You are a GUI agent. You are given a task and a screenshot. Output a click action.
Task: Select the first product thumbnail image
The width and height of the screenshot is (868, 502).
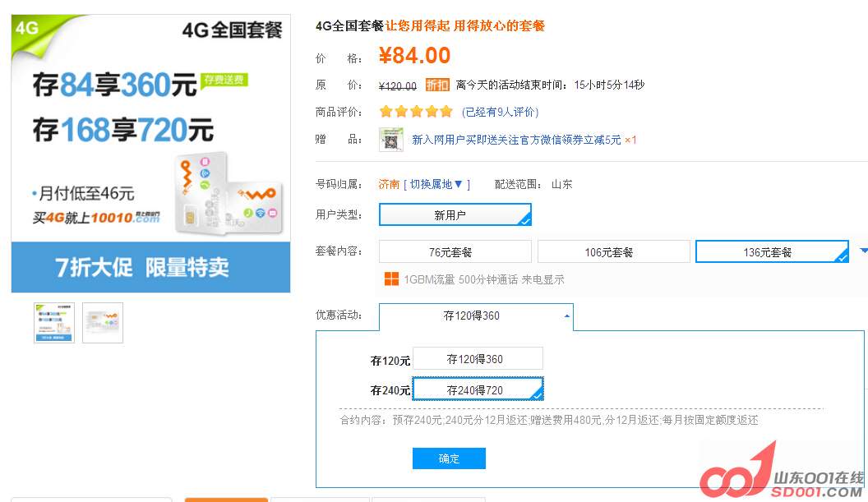pos(54,323)
